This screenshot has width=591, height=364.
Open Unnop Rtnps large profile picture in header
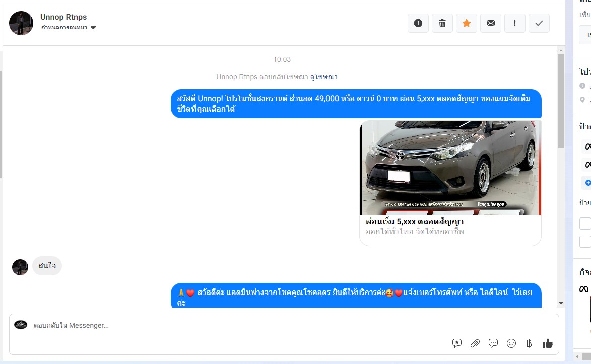(x=21, y=23)
